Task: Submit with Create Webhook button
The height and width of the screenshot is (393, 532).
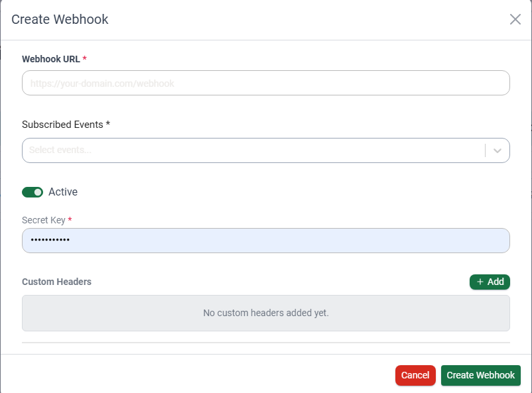Action: coord(480,375)
